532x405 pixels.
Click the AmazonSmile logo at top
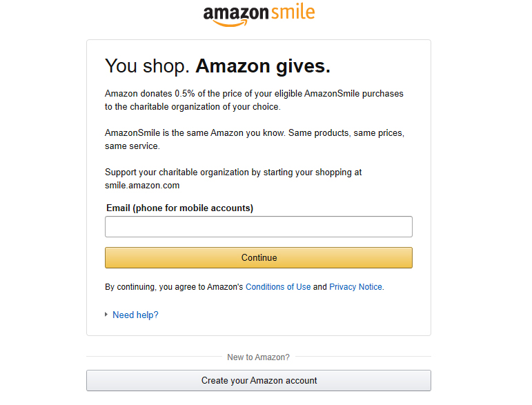pos(259,14)
